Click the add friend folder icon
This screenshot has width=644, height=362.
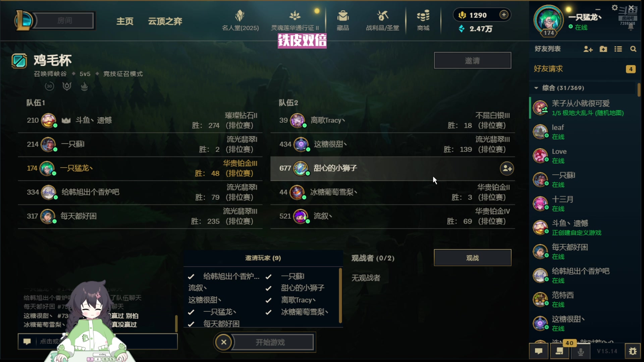603,49
